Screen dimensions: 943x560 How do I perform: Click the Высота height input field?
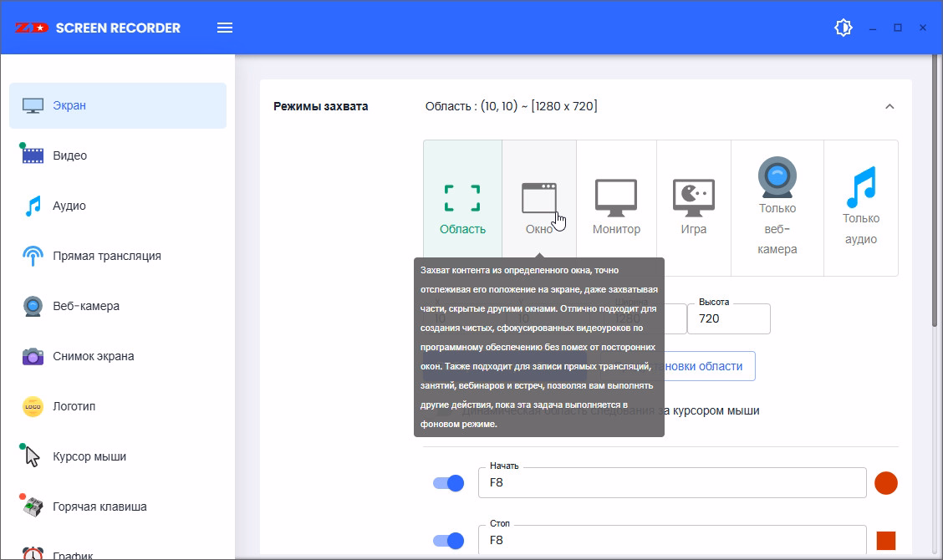pos(728,318)
